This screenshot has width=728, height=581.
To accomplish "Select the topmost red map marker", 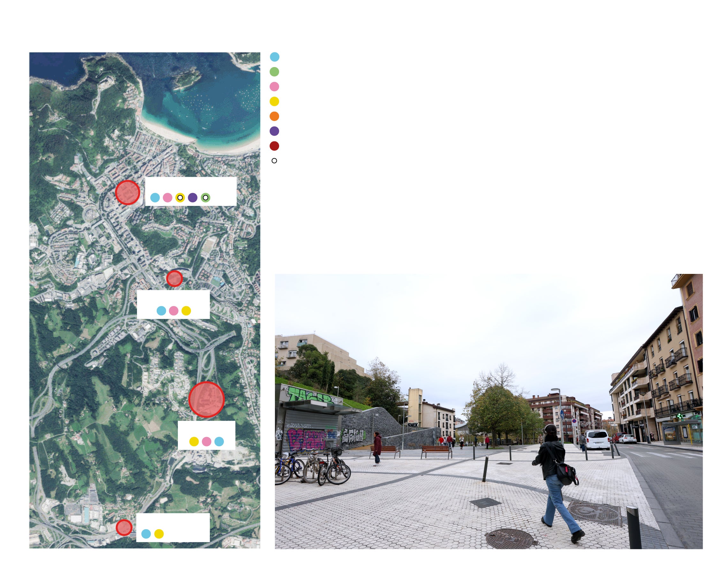I will point(128,192).
